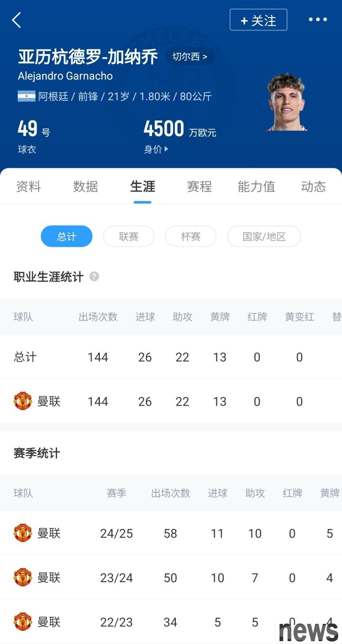Select the 联赛 filter pill
The width and height of the screenshot is (342, 644).
pos(129,236)
